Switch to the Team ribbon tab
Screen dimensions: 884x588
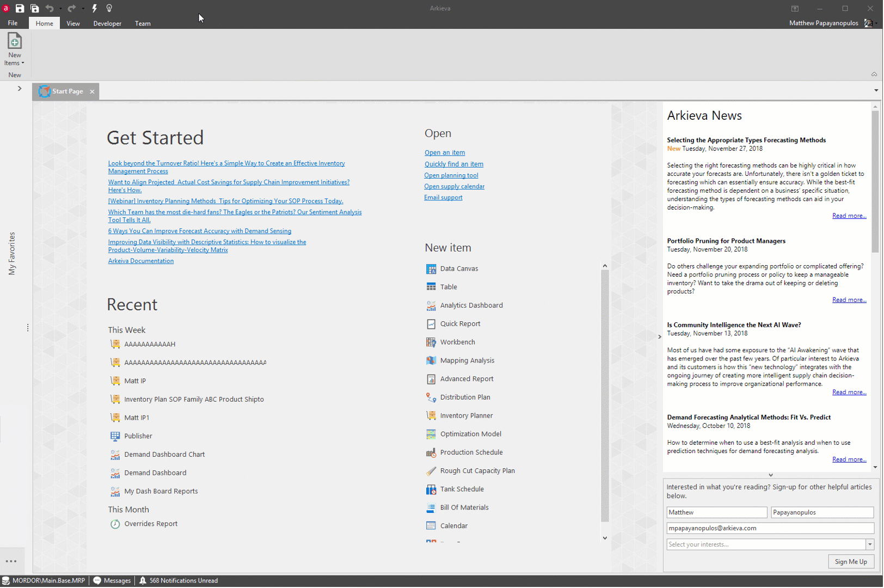click(143, 23)
